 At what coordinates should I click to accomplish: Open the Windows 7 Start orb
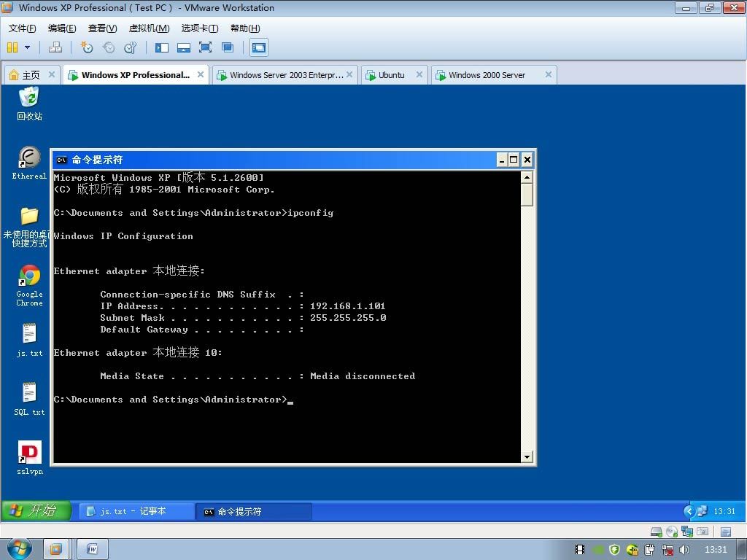click(20, 549)
